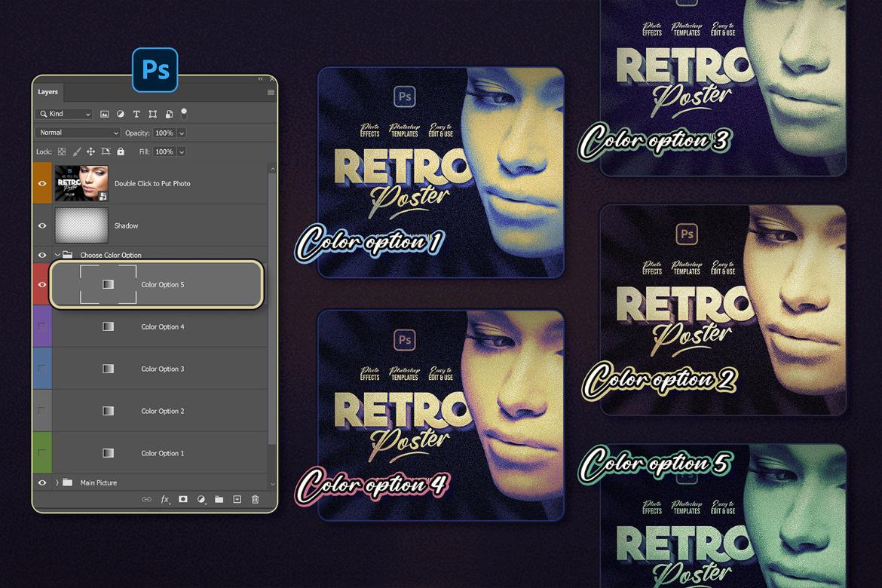Image resolution: width=882 pixels, height=588 pixels.
Task: Click the Color option 4 poster preview
Action: (x=441, y=415)
